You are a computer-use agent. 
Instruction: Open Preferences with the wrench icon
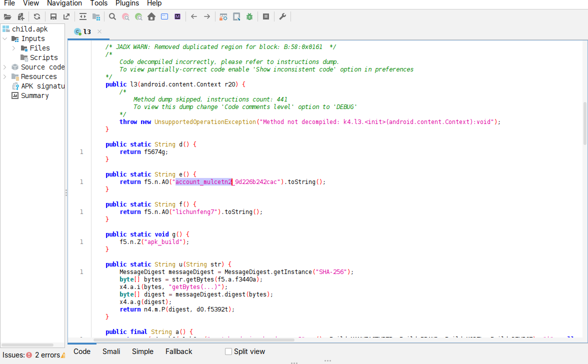[x=283, y=16]
